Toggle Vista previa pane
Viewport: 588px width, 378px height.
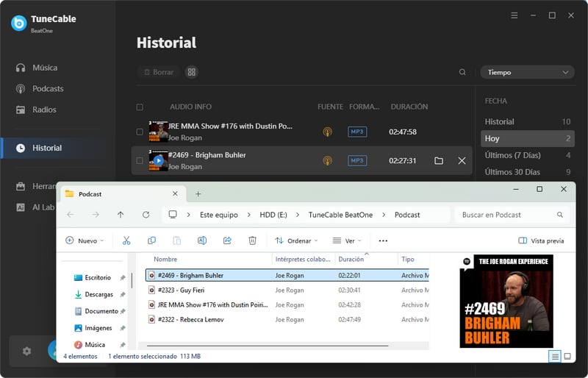tap(541, 240)
